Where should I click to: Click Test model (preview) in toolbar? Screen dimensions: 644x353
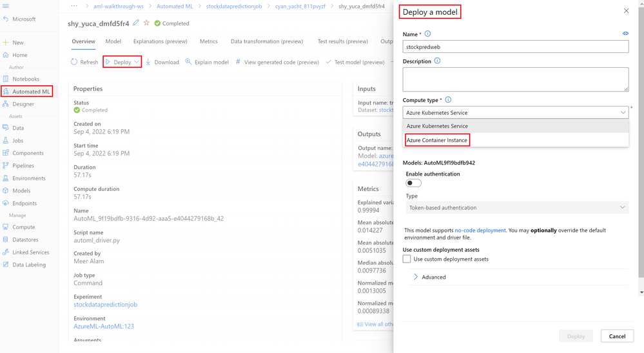point(355,62)
